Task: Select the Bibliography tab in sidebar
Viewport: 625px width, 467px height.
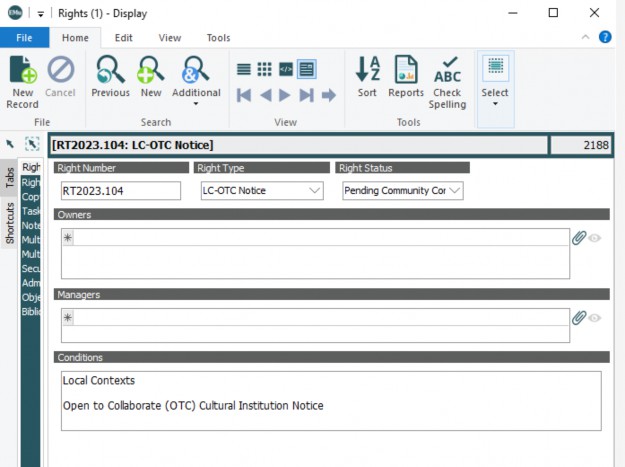Action: coord(31,312)
